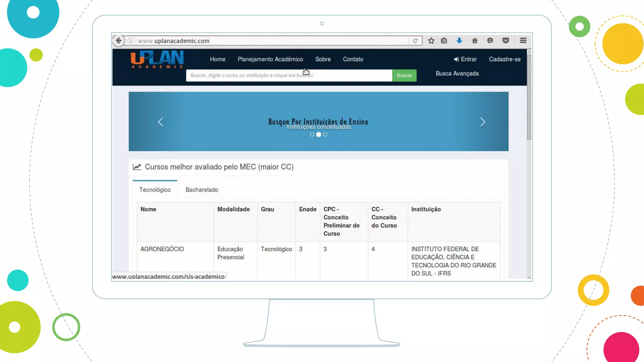The image size is (644, 362).
Task: Open the bookmarks list icon
Action: (444, 41)
